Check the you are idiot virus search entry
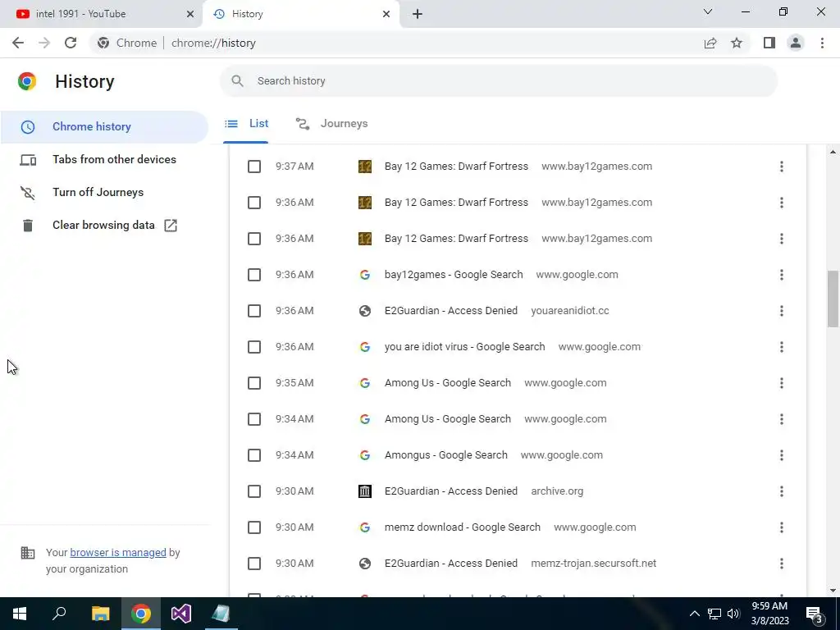840x630 pixels. 254,347
